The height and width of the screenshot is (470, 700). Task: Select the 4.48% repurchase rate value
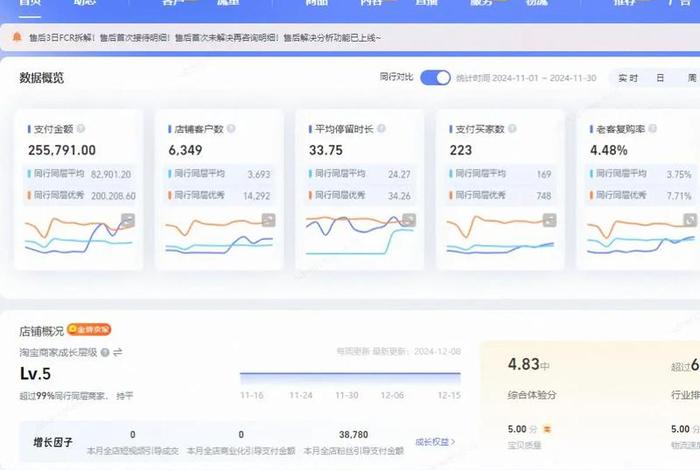pos(608,150)
